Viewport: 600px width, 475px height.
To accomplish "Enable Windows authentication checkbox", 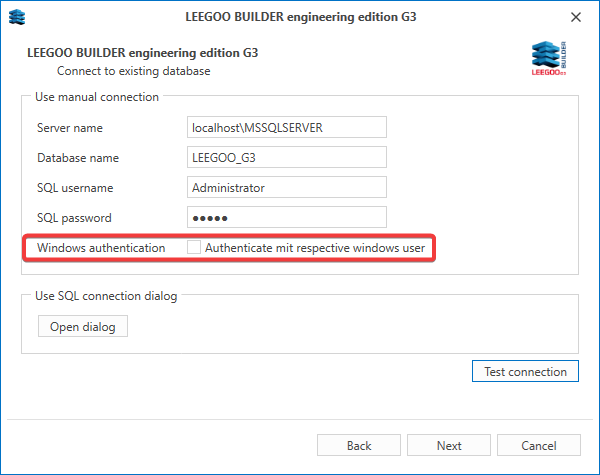I will point(194,247).
